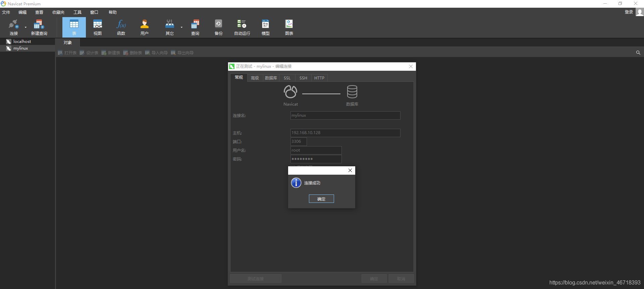
Task: Click 导出向导 (Export Wizard) in object toolbar
Action: 182,53
